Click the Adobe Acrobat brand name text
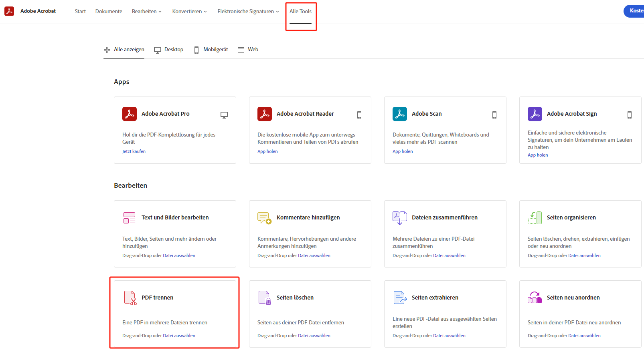Viewport: 644px width, 352px height. pos(38,11)
